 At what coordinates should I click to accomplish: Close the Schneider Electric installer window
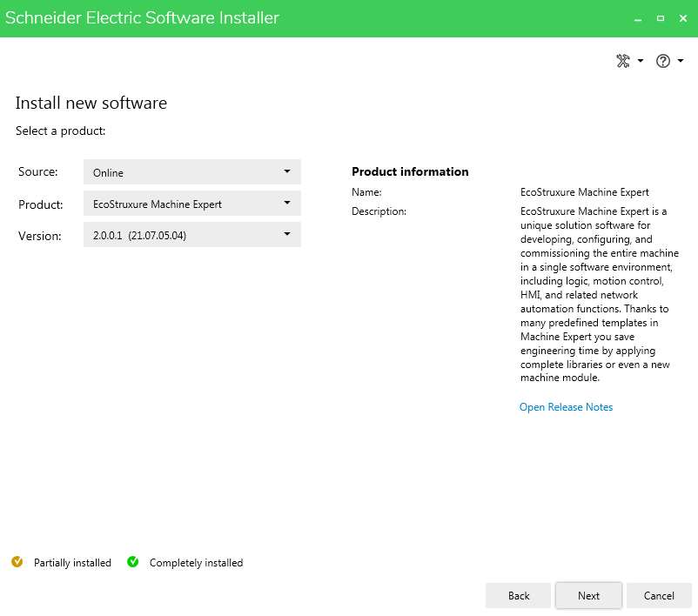pyautogui.click(x=683, y=18)
